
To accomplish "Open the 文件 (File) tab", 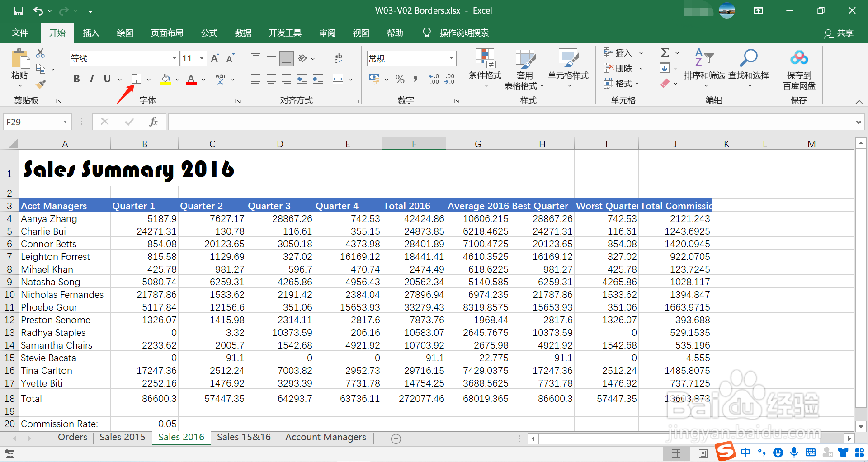I will click(x=19, y=33).
